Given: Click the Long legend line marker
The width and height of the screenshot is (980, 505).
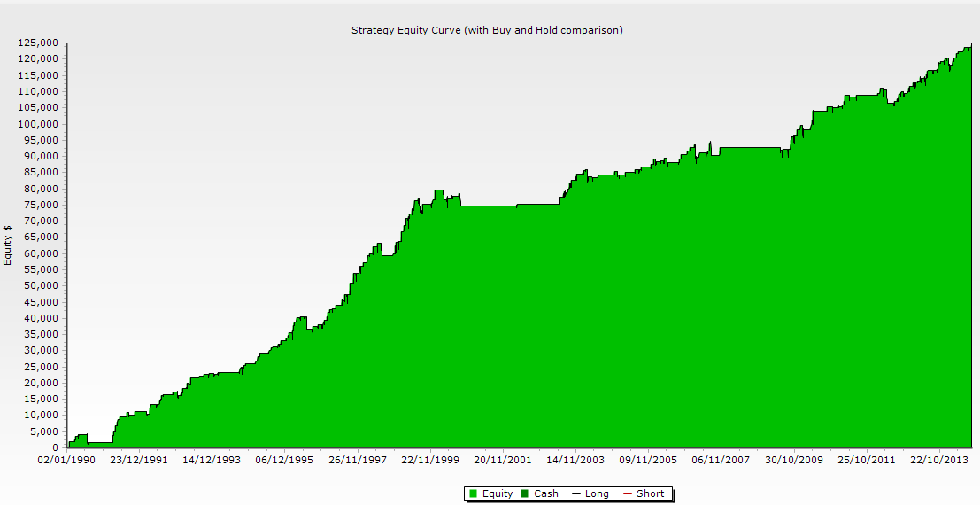Looking at the screenshot, I should tap(576, 493).
